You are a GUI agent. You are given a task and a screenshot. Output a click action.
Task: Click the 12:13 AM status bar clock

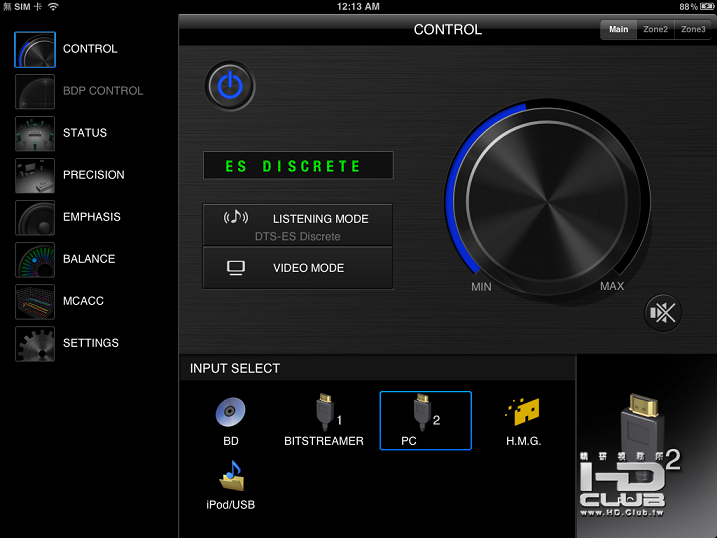point(358,6)
